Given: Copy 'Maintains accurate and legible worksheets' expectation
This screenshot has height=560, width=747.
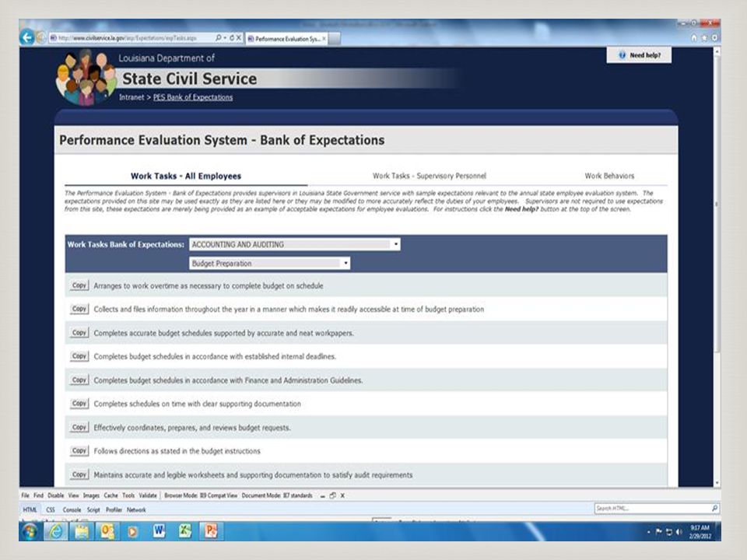Looking at the screenshot, I should click(79, 474).
